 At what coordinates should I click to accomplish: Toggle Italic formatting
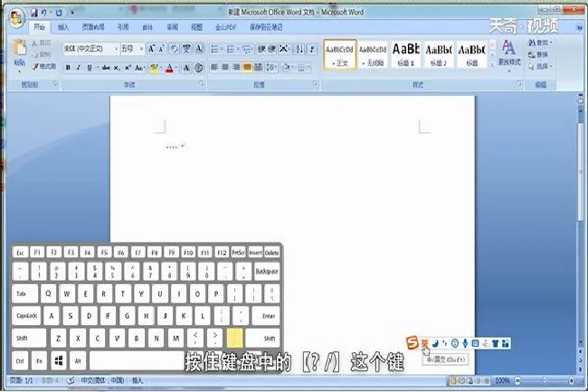pyautogui.click(x=79, y=68)
